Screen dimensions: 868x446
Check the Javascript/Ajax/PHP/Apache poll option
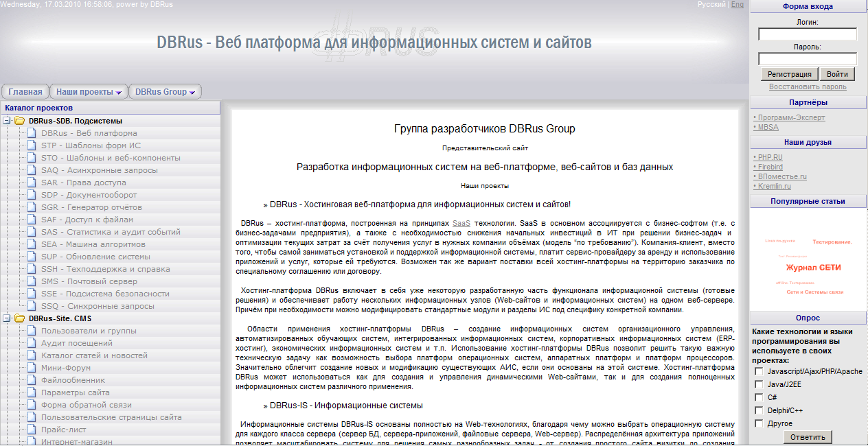[759, 371]
